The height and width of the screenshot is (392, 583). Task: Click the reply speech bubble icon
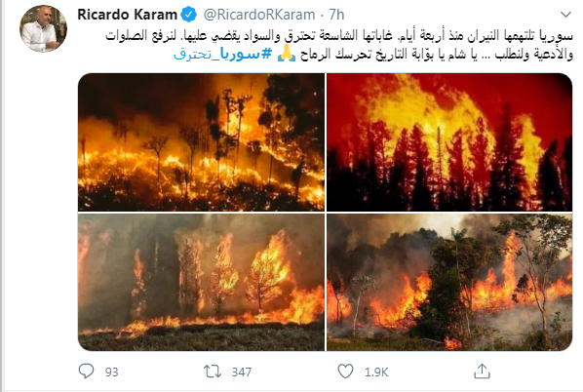[x=86, y=372]
